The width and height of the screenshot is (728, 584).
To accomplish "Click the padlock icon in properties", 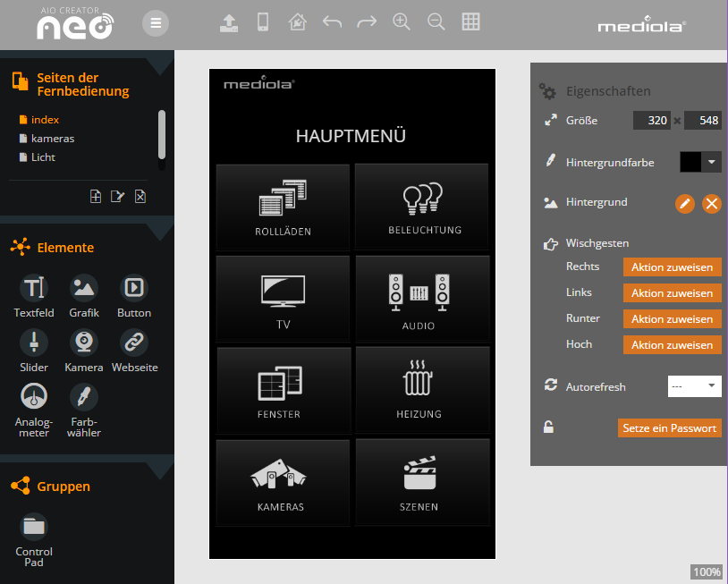I will pos(549,427).
